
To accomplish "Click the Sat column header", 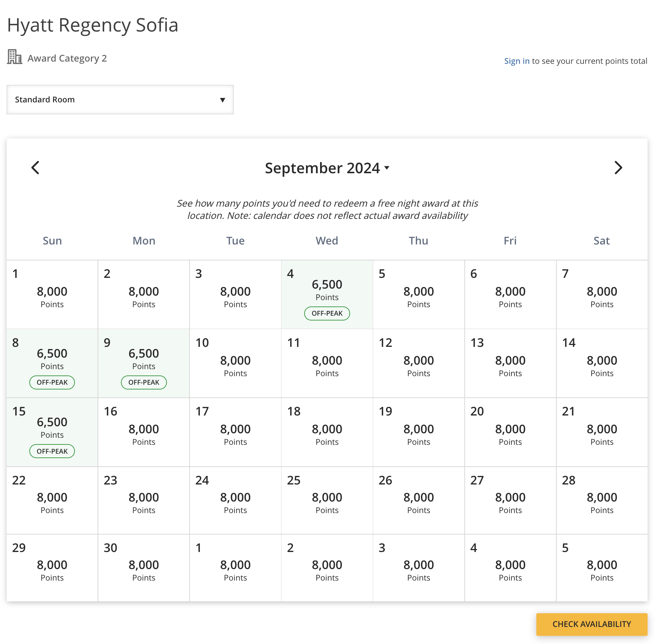I will 602,241.
